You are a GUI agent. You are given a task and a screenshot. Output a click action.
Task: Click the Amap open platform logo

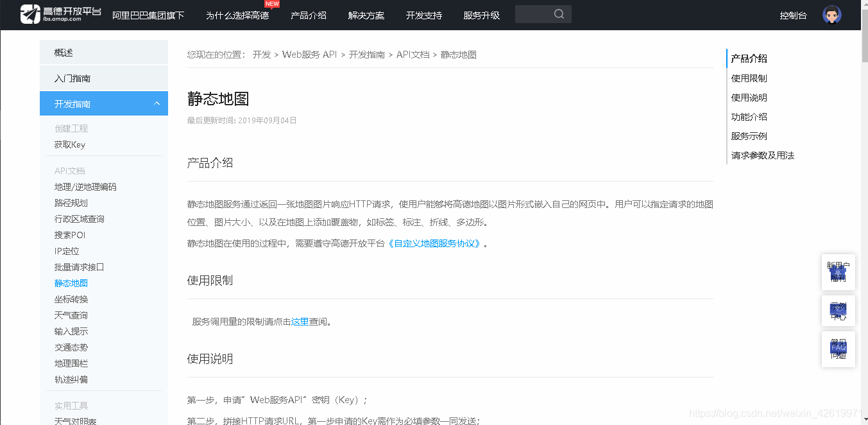[60, 14]
